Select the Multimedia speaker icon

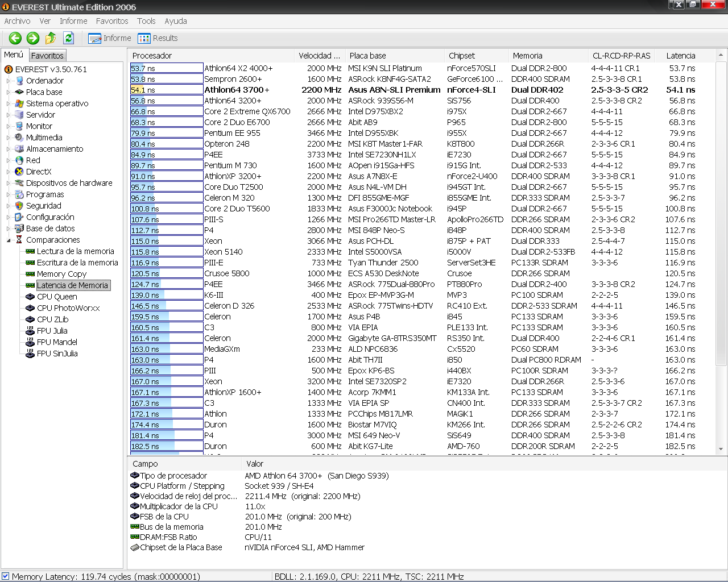(x=19, y=138)
